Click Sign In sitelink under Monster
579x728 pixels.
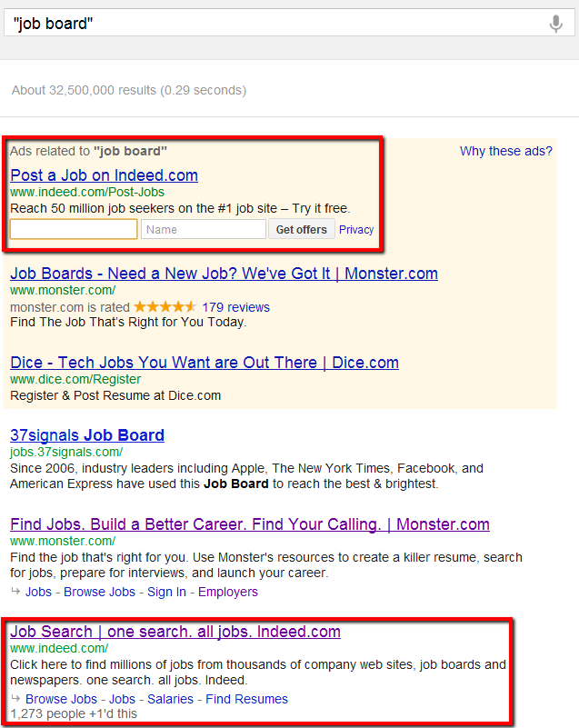pyautogui.click(x=166, y=592)
